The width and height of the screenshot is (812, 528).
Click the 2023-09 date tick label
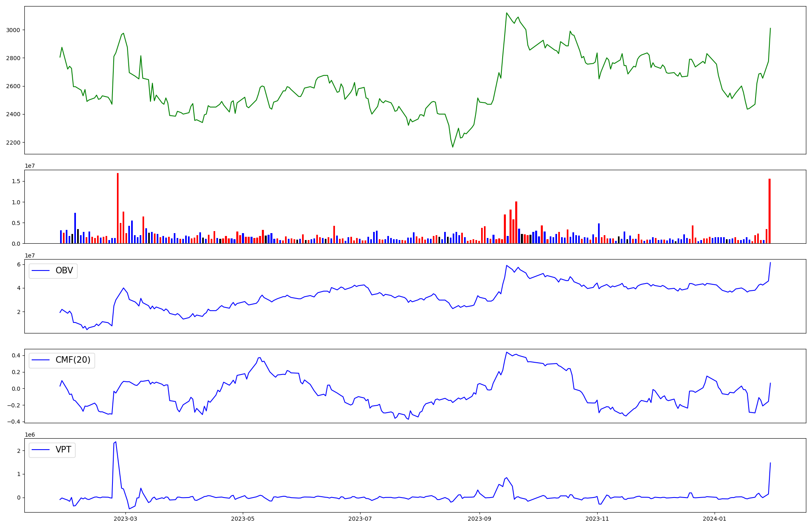coord(479,519)
